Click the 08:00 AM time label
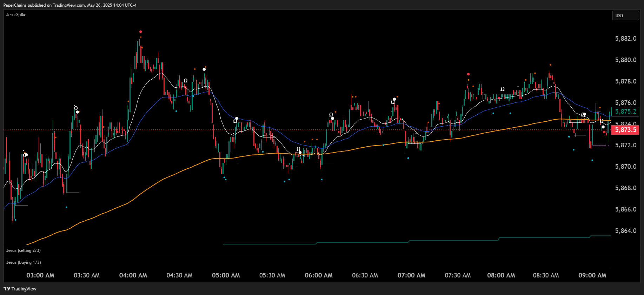The image size is (644, 295). coord(501,275)
